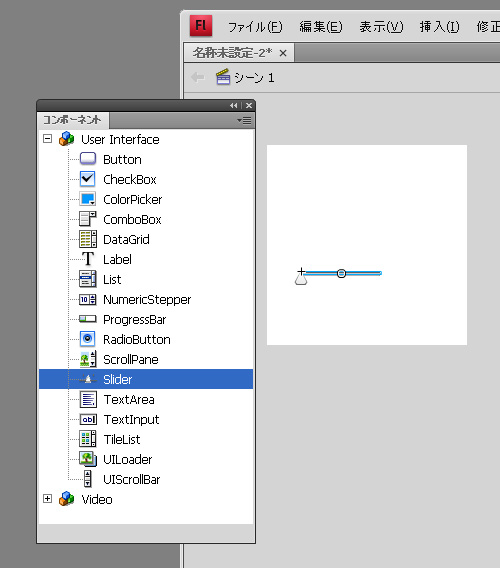500x568 pixels.
Task: Select the ComboBox component icon
Action: coord(88,219)
